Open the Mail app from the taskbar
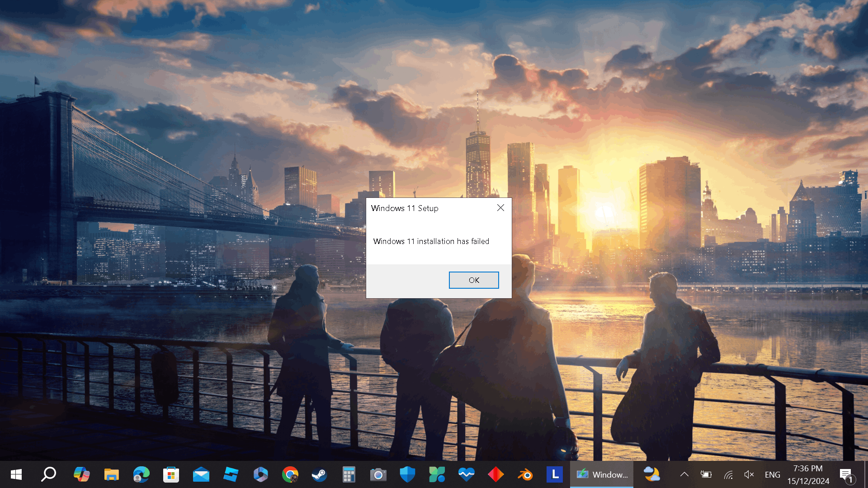Screen dimensions: 868x488 pos(201,474)
